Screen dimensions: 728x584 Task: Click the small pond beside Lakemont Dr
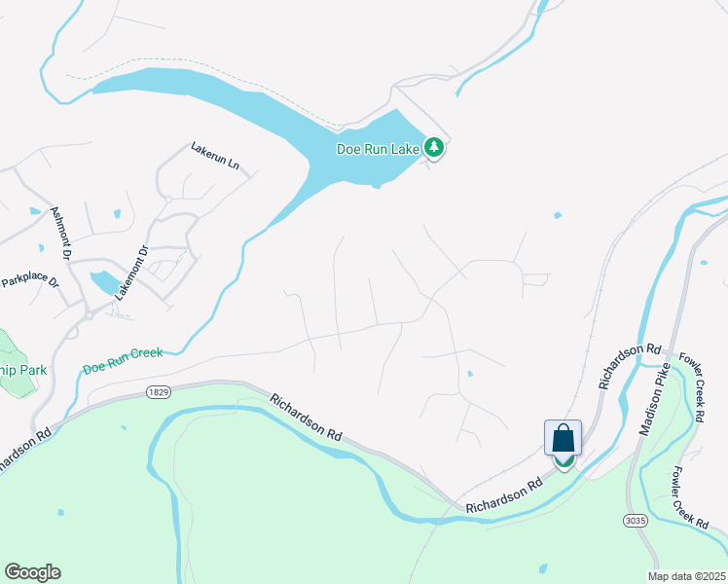(106, 282)
